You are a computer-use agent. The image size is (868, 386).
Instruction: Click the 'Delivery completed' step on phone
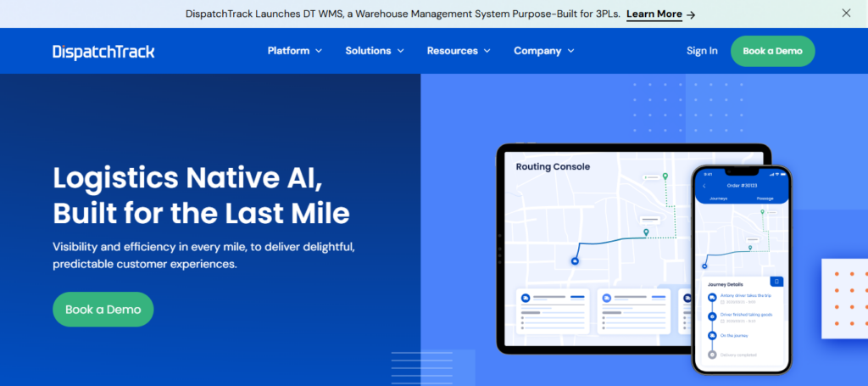[738, 355]
